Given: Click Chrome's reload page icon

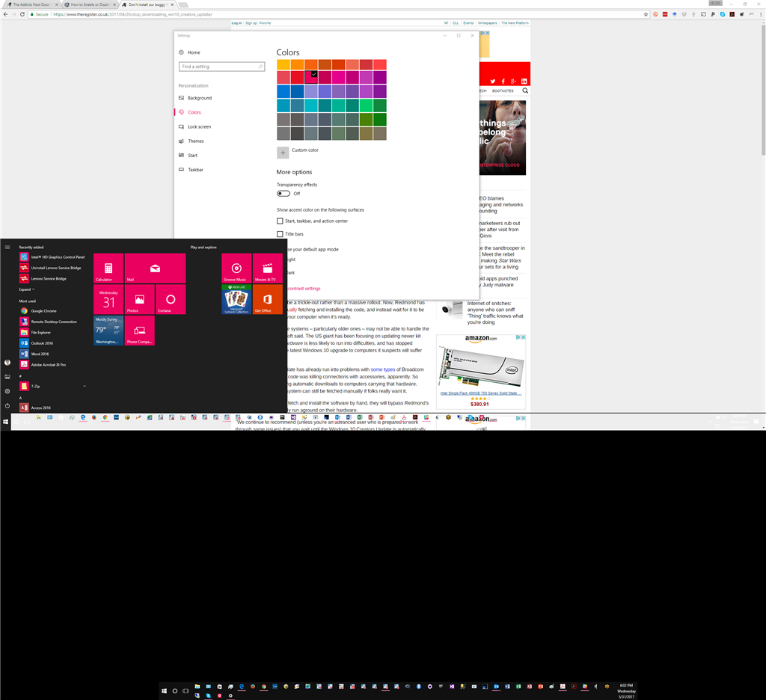Looking at the screenshot, I should [x=22, y=14].
